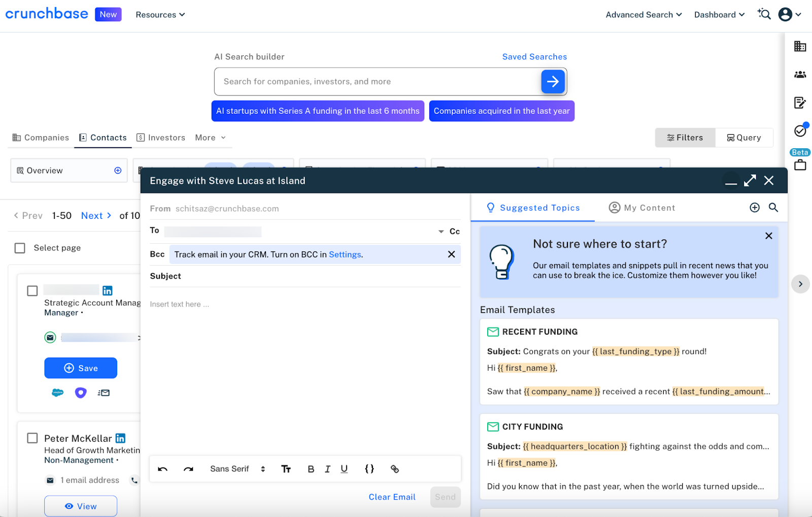Dismiss the Not sure where to start tip
812x517 pixels.
tap(769, 236)
